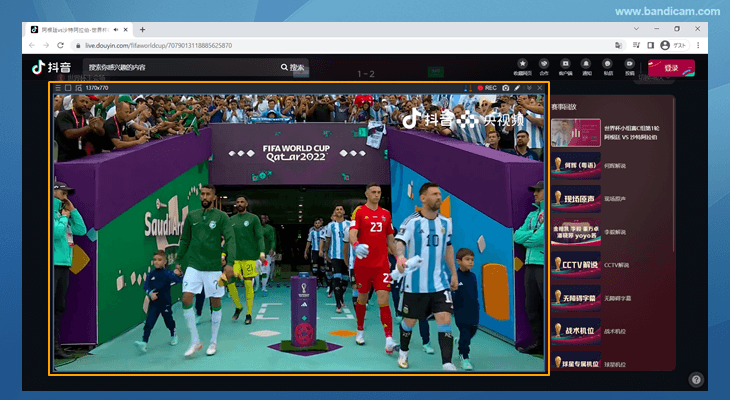730x400 pixels.
Task: Click browser reload page icon
Action: tap(60, 45)
